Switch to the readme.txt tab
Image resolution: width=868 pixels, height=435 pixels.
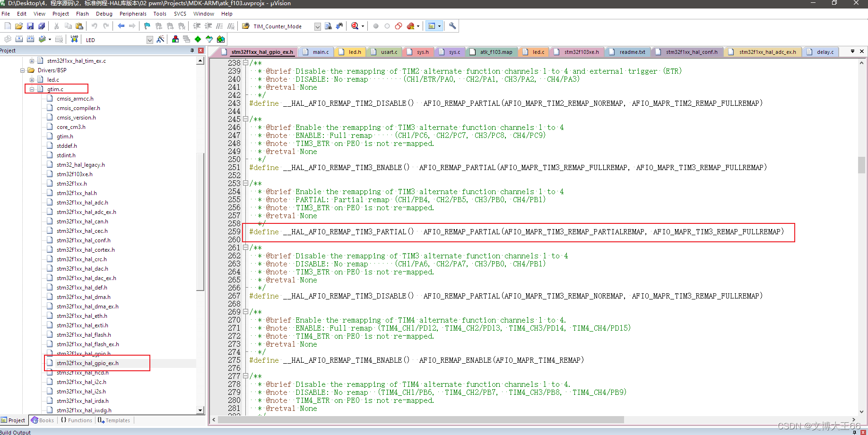(628, 52)
